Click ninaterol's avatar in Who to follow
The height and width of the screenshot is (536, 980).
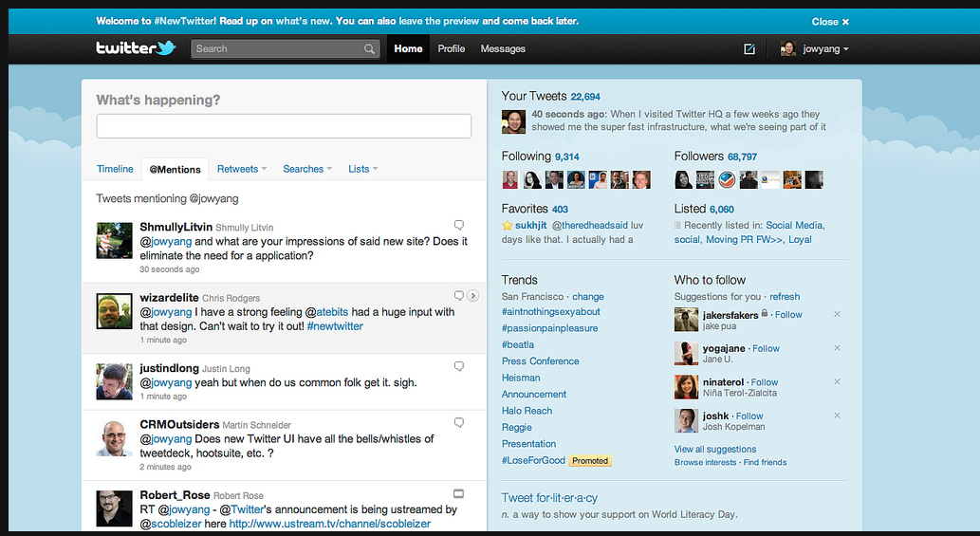(x=686, y=387)
